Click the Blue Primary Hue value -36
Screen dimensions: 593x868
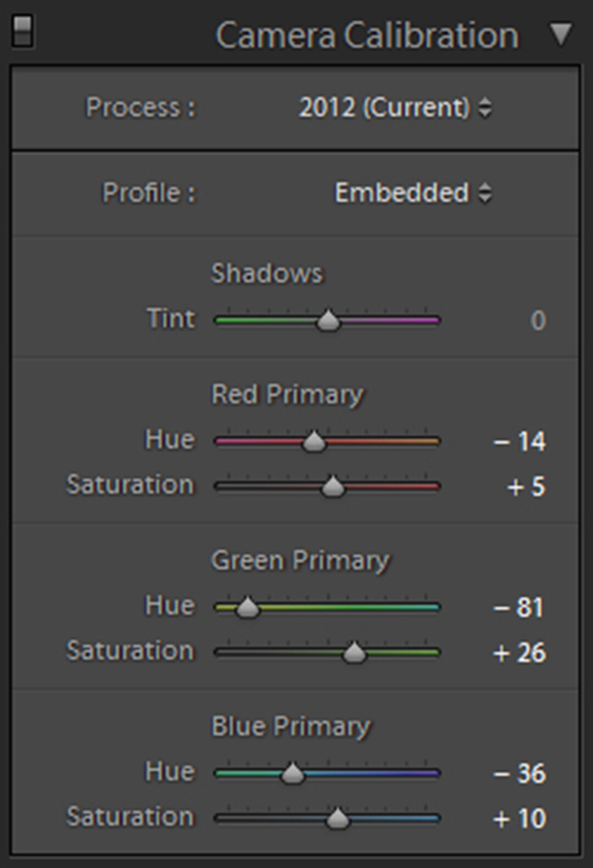click(x=519, y=774)
